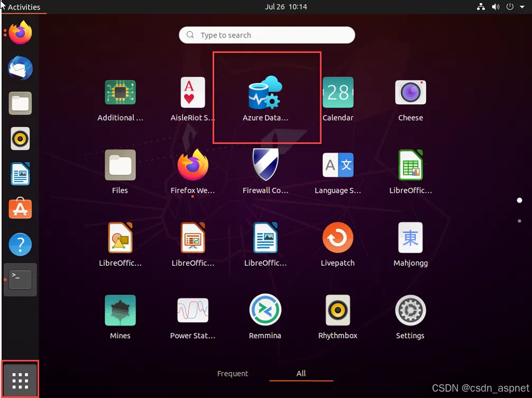This screenshot has height=398, width=532.
Task: Open the Calendar app
Action: coord(338,99)
